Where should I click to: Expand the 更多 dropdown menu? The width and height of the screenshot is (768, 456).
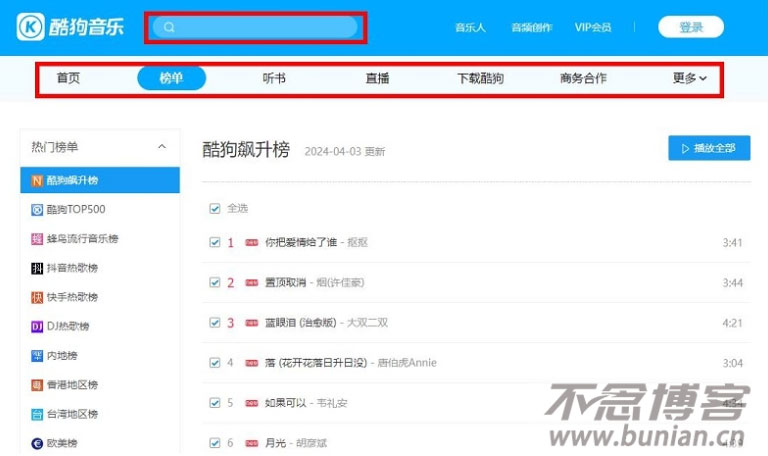pos(690,78)
